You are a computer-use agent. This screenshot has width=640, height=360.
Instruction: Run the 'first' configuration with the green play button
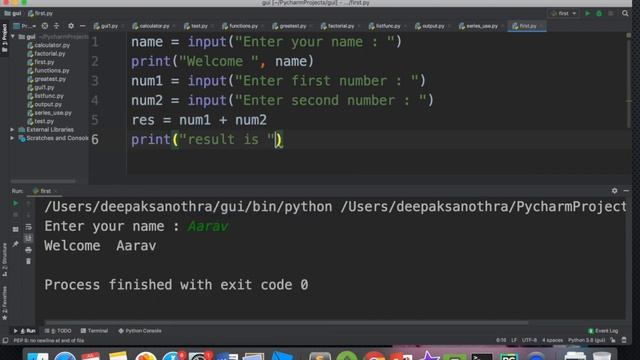[x=588, y=13]
